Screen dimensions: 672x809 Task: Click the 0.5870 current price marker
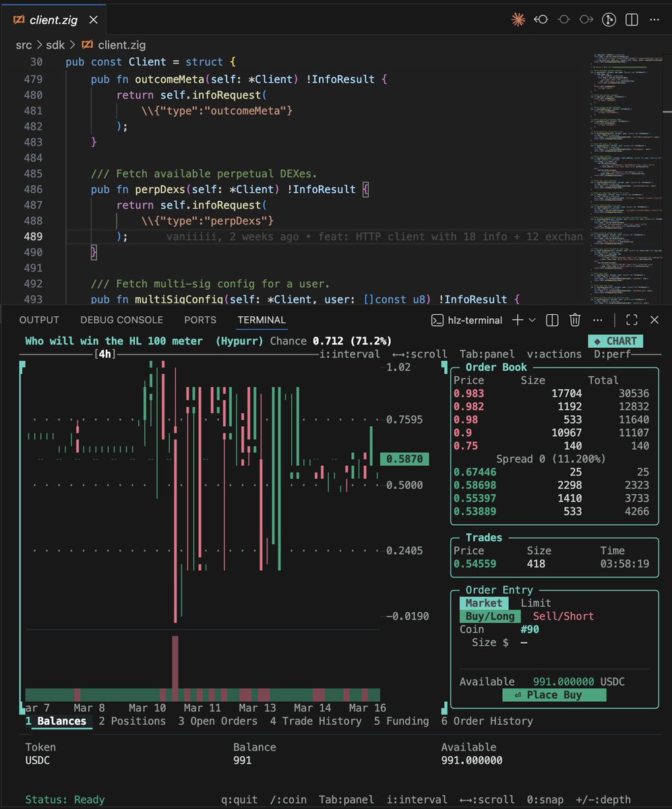pos(404,459)
